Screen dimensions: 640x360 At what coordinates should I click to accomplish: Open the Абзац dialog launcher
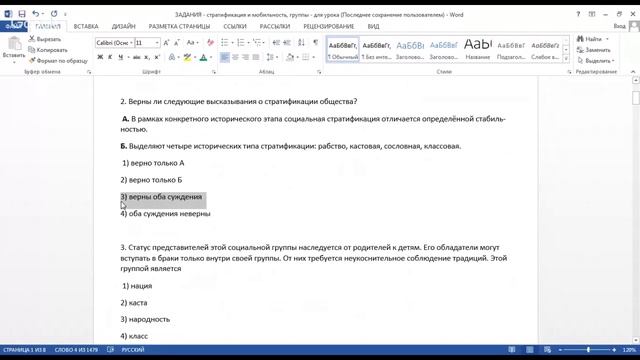click(x=319, y=72)
